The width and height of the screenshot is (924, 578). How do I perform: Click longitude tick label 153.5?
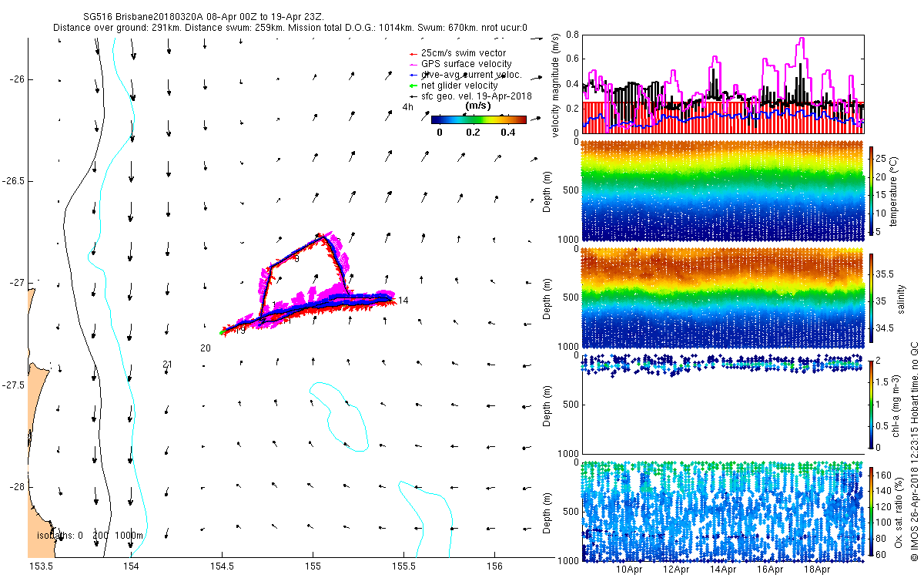coord(40,566)
